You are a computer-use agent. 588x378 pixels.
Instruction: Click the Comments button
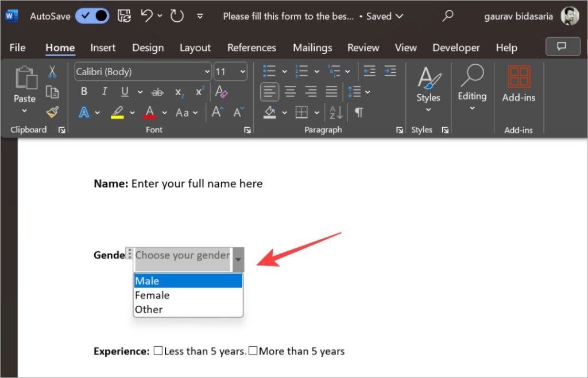563,46
